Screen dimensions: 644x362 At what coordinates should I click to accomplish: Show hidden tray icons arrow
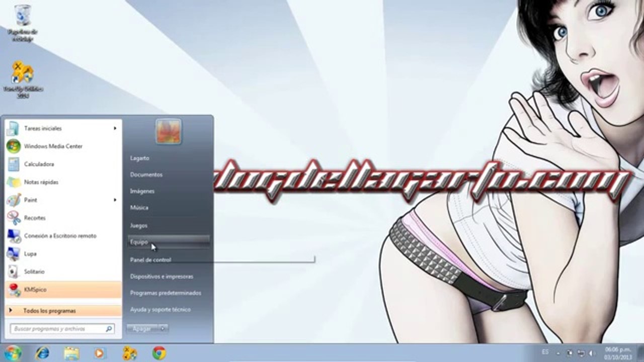(557, 353)
